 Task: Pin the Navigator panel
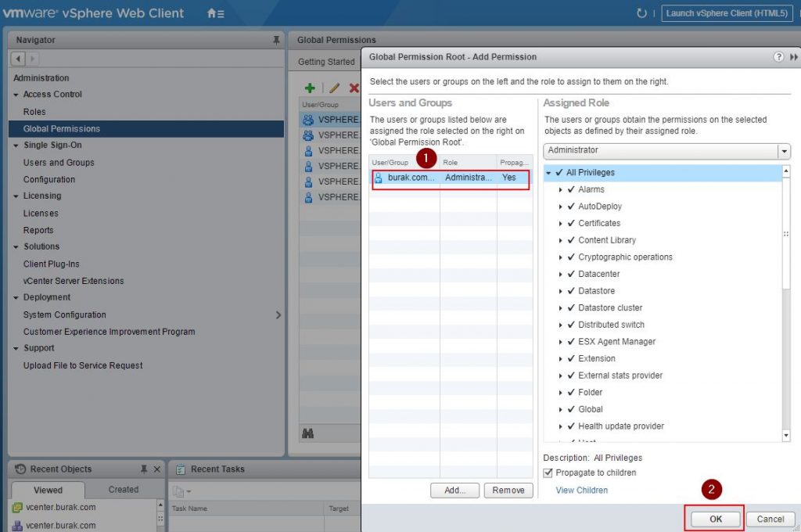[276, 40]
